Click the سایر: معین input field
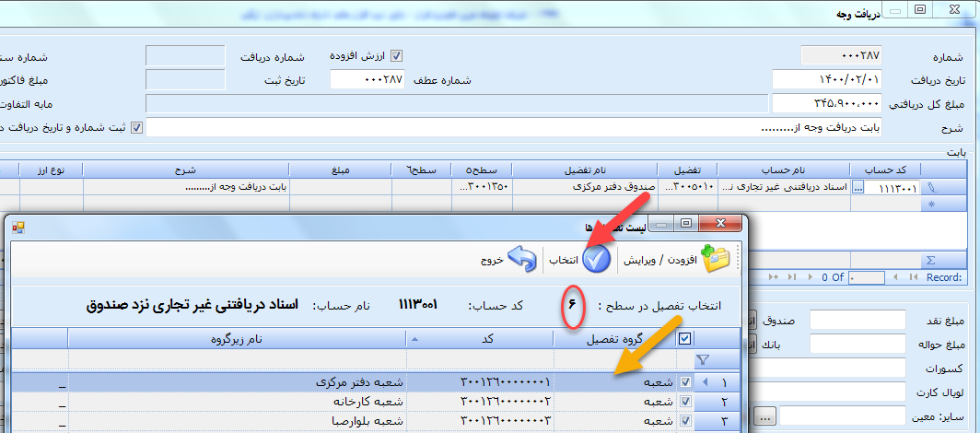Image resolution: width=980 pixels, height=433 pixels. pyautogui.click(x=842, y=415)
